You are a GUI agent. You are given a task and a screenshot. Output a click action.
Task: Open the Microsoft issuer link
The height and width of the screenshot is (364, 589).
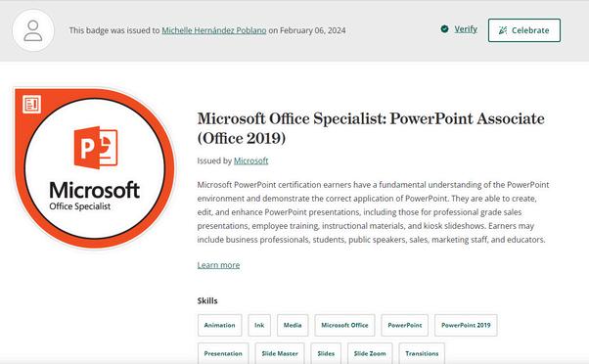(250, 160)
